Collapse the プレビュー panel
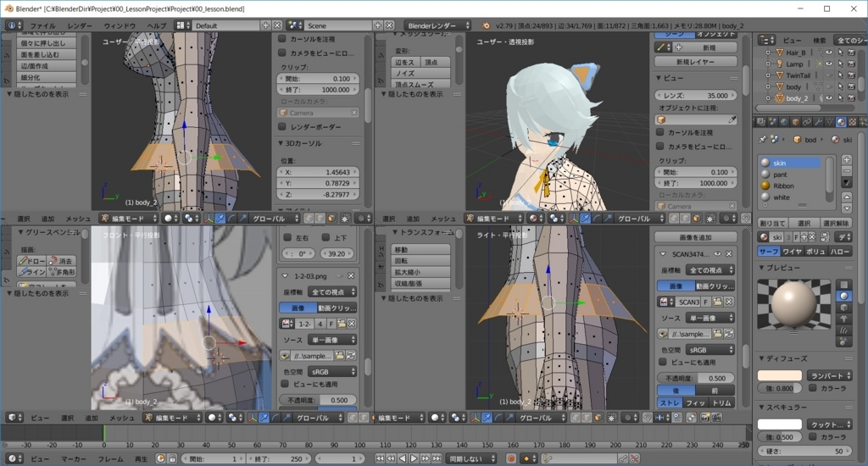Viewport: 868px width, 466px height. click(x=762, y=268)
